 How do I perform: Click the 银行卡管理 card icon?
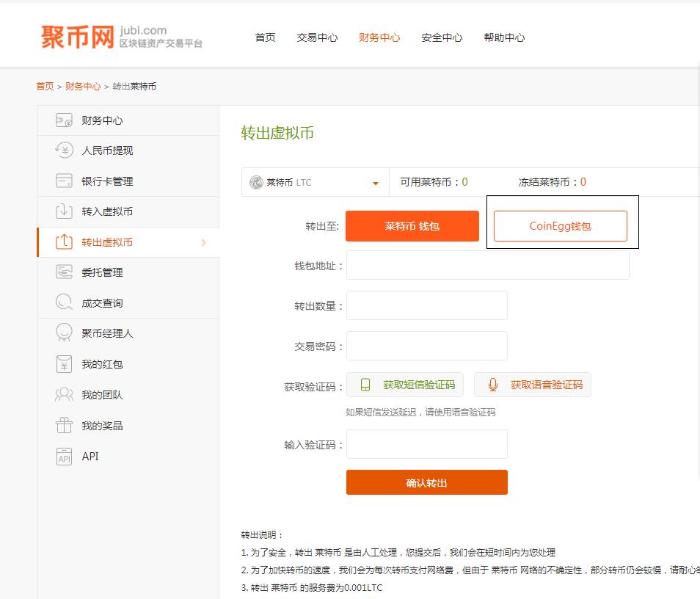[65, 181]
